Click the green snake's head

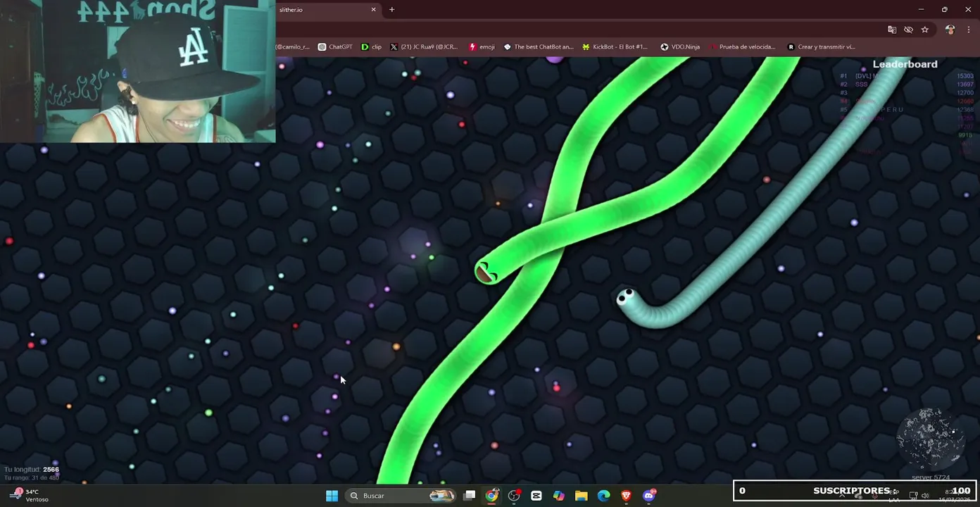[x=485, y=273]
